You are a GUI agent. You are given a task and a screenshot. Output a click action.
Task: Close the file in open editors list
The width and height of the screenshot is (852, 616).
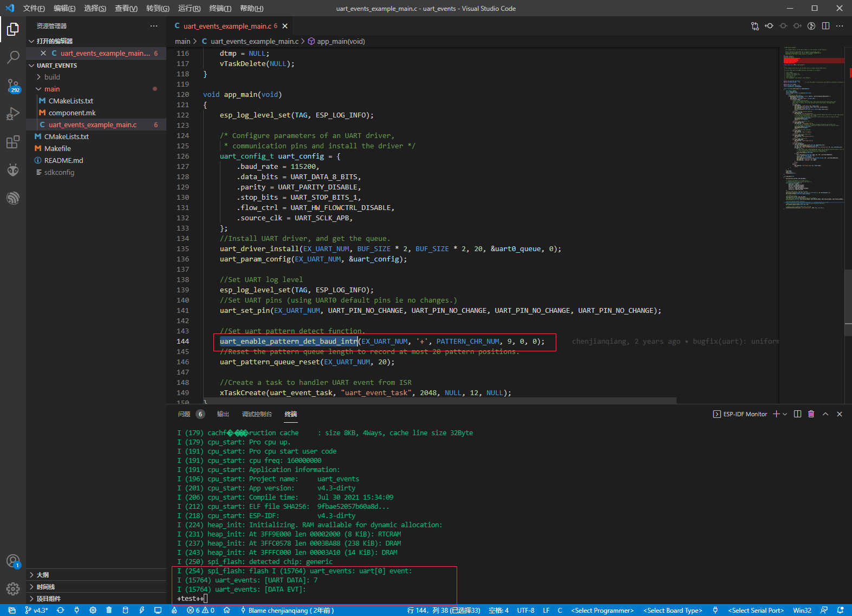[43, 53]
